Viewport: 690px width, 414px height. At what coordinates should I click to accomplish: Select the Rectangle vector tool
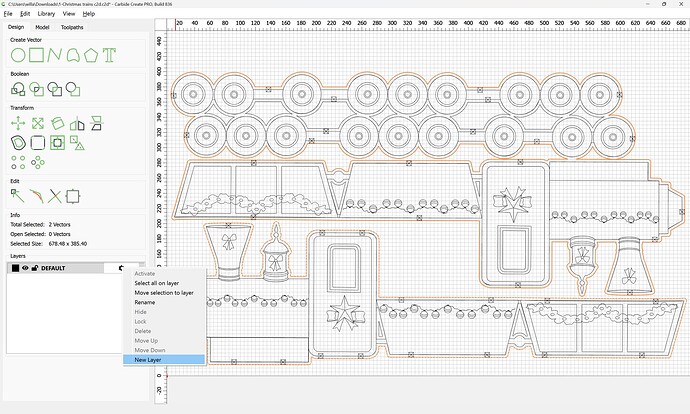tap(36, 55)
